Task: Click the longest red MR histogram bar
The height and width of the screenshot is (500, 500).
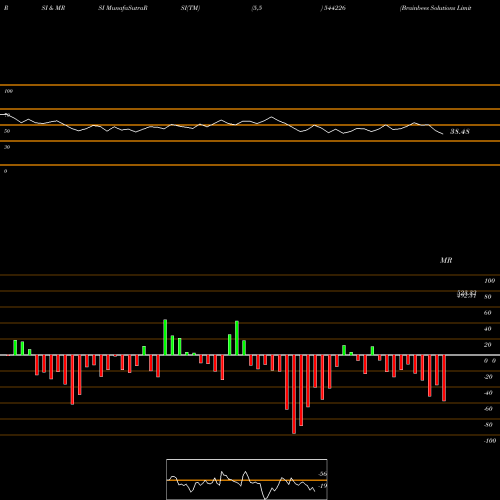Action: pyautogui.click(x=294, y=394)
